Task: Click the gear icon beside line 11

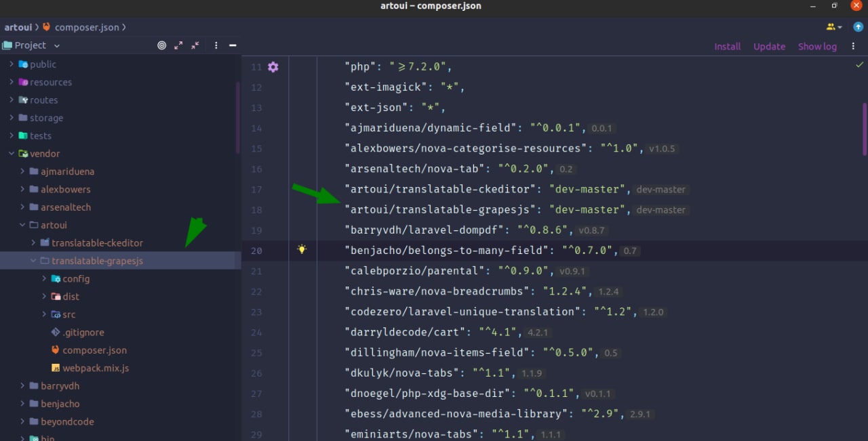Action: click(273, 67)
